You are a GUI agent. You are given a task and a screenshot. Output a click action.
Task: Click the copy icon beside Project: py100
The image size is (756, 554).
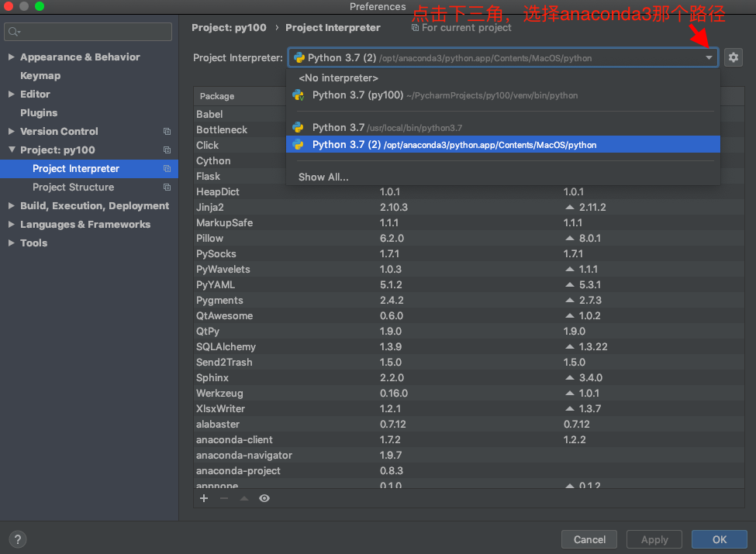(x=167, y=150)
